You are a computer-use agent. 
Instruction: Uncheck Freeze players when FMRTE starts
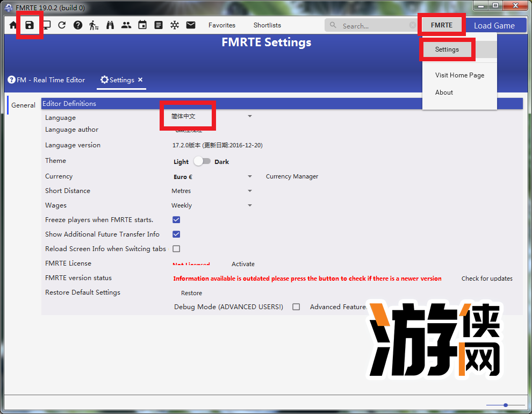(x=176, y=219)
